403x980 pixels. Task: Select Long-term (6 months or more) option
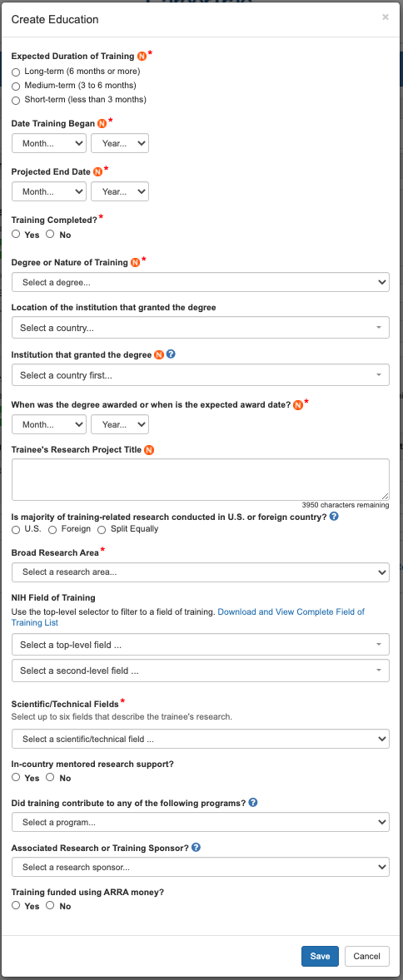16,72
